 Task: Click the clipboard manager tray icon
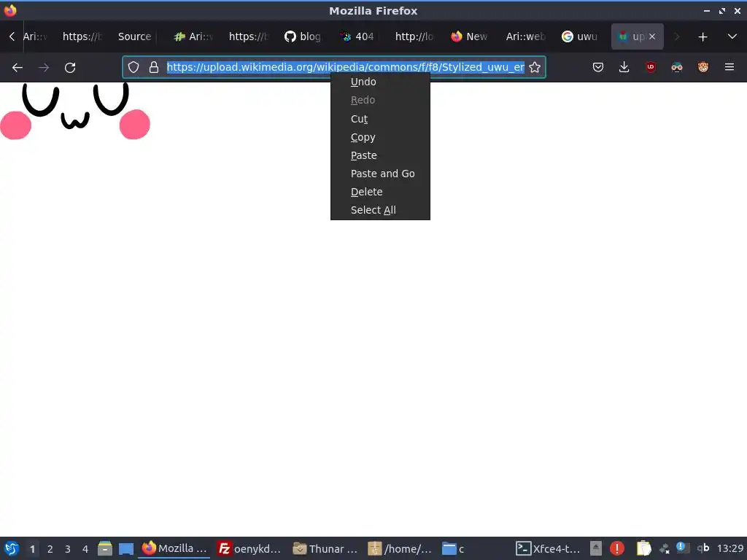coord(643,548)
